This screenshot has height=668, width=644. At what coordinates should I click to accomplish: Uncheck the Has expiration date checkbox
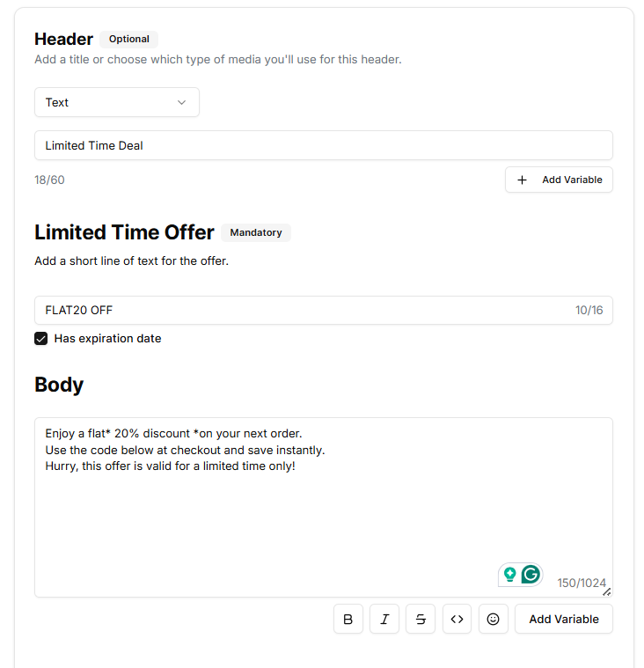40,339
